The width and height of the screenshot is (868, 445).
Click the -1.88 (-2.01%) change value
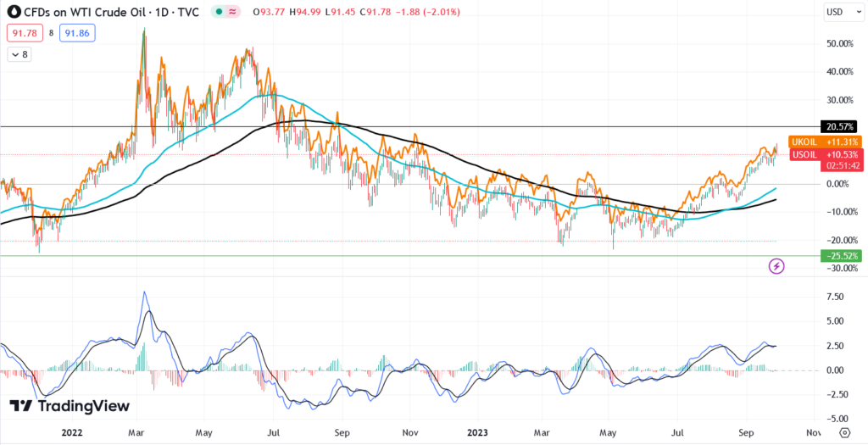[x=426, y=12]
